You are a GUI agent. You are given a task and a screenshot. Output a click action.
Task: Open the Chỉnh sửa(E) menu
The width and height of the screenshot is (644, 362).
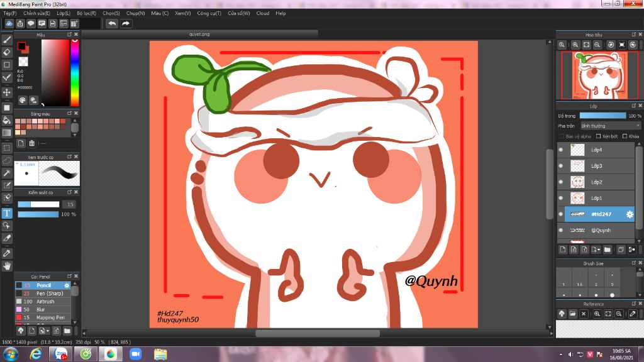tap(36, 13)
